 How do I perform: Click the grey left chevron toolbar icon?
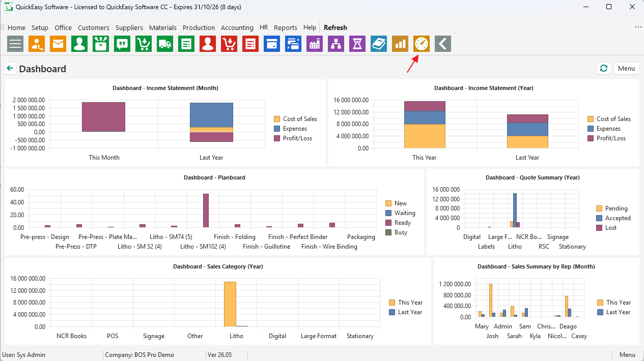click(443, 44)
